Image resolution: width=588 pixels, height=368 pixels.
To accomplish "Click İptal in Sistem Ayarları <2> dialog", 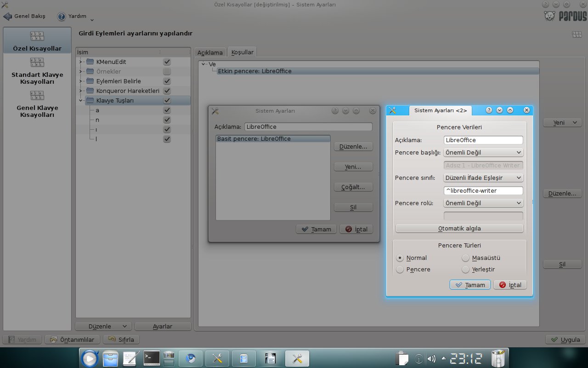I will [x=510, y=285].
